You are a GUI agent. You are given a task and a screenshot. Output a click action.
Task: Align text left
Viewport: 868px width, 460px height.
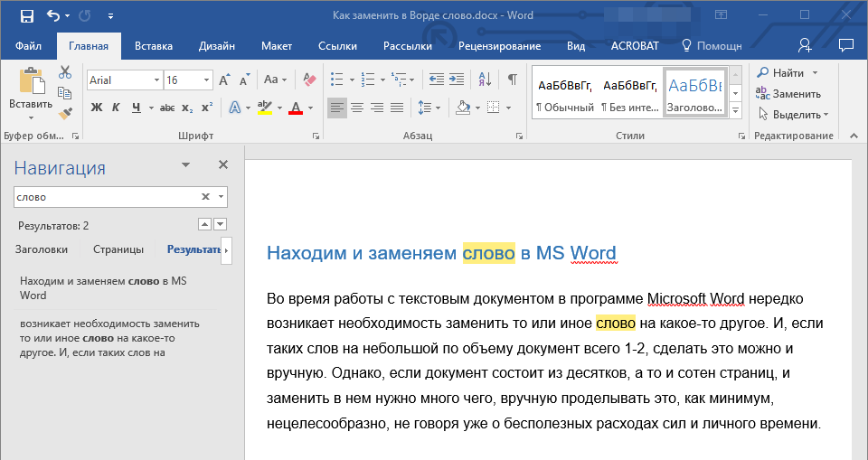(336, 108)
